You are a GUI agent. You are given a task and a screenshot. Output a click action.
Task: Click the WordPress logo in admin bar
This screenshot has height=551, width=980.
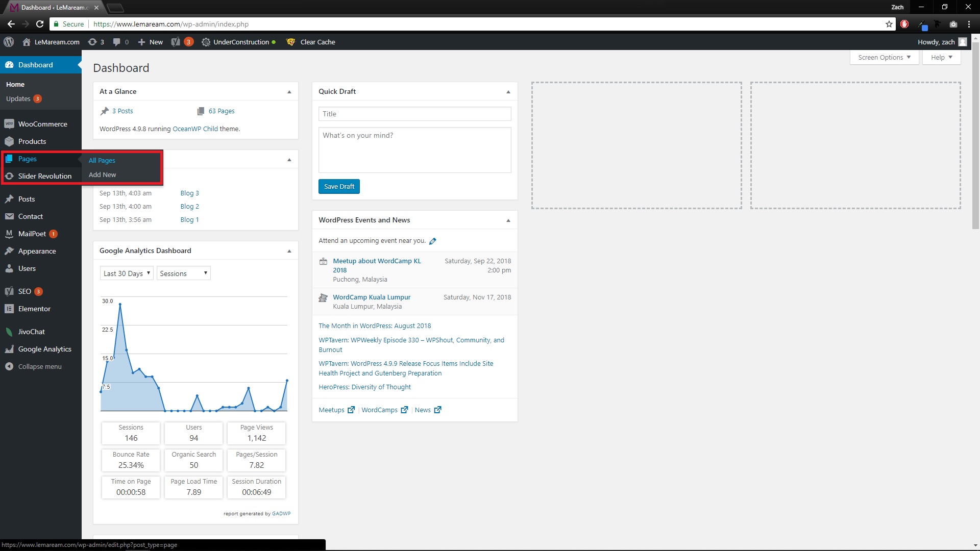pyautogui.click(x=9, y=42)
